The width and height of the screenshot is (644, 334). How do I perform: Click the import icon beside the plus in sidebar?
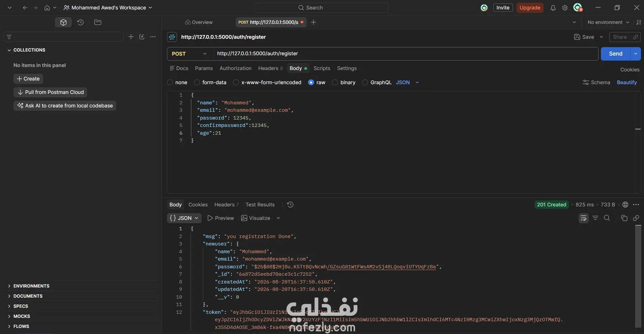click(x=142, y=37)
